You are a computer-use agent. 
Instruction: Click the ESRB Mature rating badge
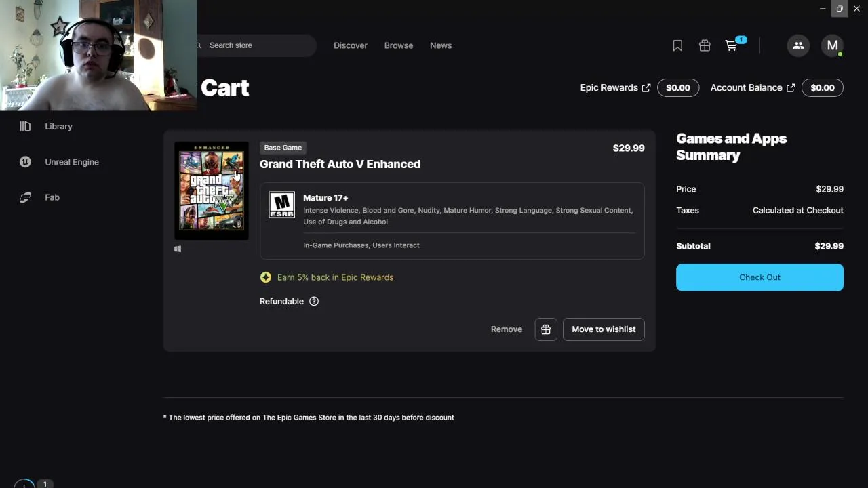click(x=282, y=205)
